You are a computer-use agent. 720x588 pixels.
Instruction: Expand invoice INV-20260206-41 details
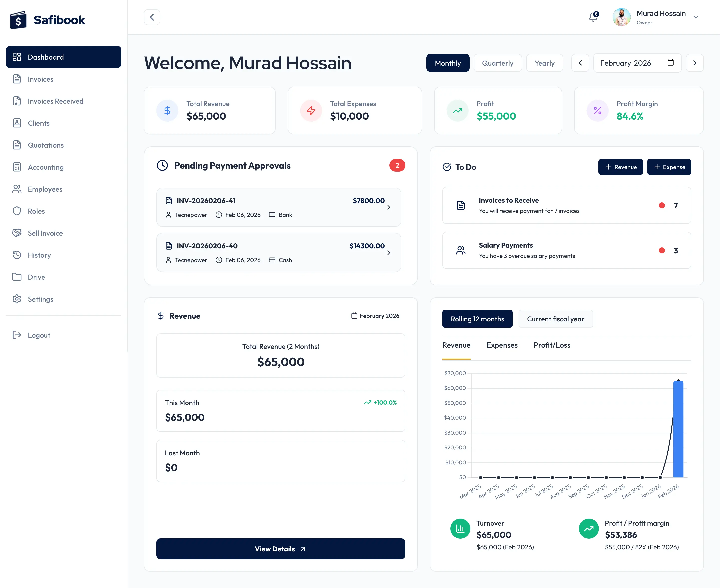(389, 207)
